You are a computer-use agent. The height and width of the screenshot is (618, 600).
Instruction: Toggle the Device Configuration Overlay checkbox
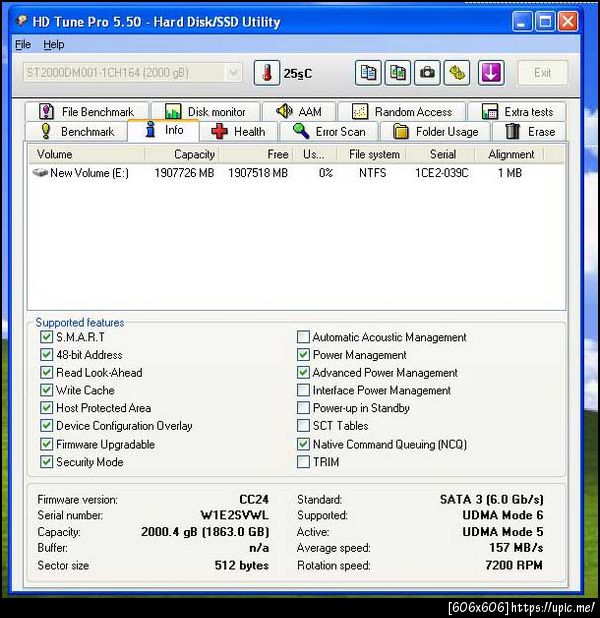point(46,426)
